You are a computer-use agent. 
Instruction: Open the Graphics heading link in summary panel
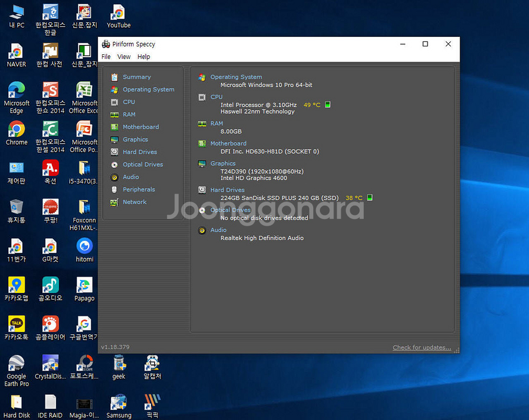click(223, 163)
